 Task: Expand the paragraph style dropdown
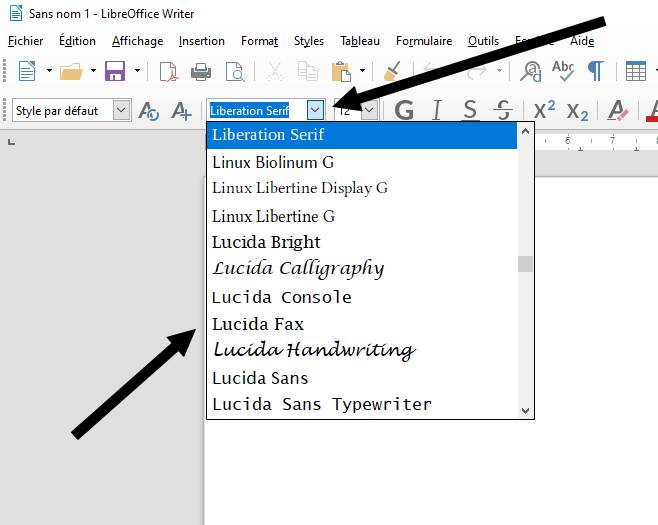(122, 110)
